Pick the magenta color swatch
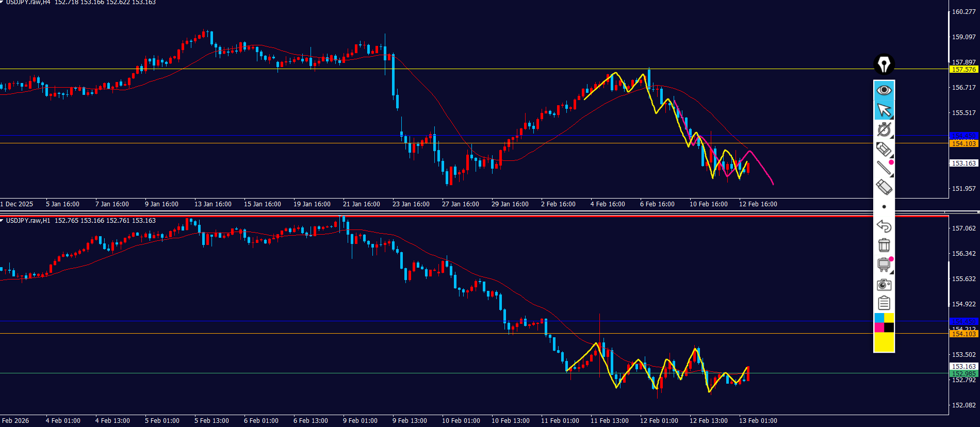This screenshot has width=980, height=427. pyautogui.click(x=879, y=327)
